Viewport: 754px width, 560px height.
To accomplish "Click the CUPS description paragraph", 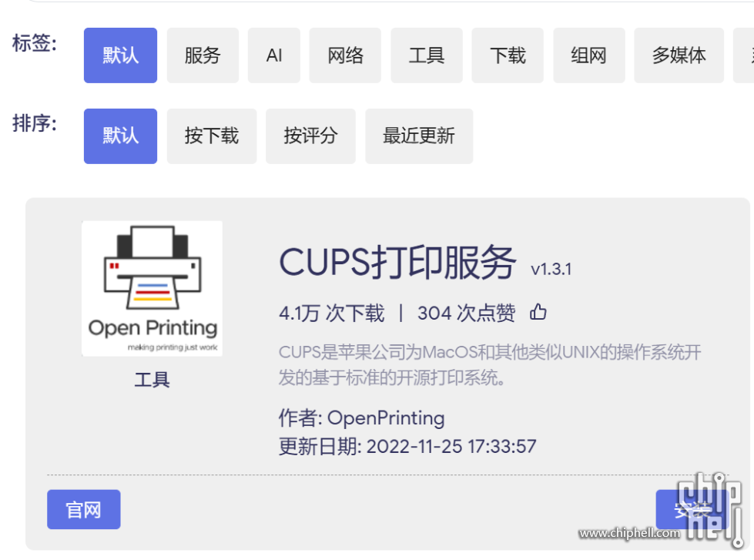I will [x=490, y=365].
